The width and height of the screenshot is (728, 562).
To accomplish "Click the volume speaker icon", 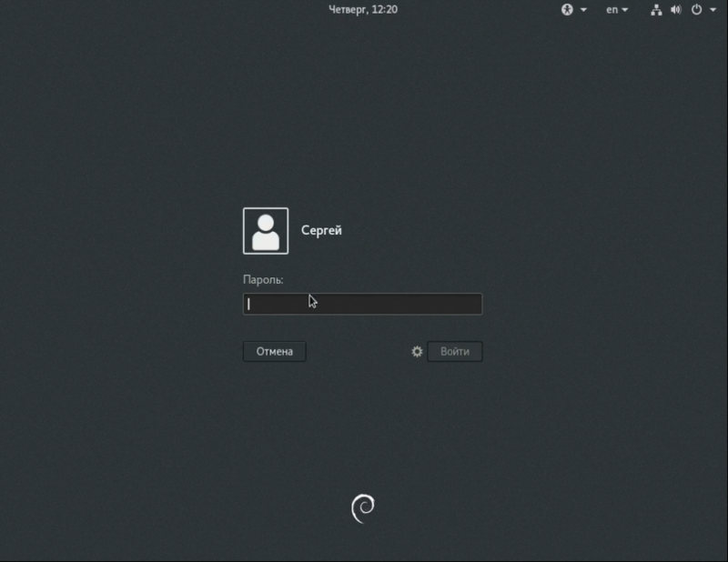I will coord(676,10).
